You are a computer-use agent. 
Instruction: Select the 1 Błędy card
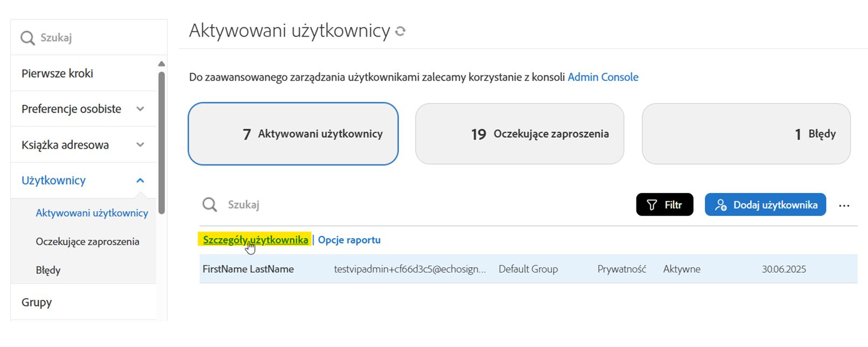click(746, 134)
